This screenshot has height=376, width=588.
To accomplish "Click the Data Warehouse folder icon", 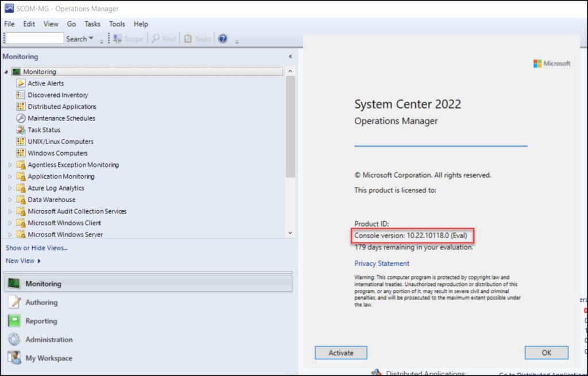I will [21, 199].
